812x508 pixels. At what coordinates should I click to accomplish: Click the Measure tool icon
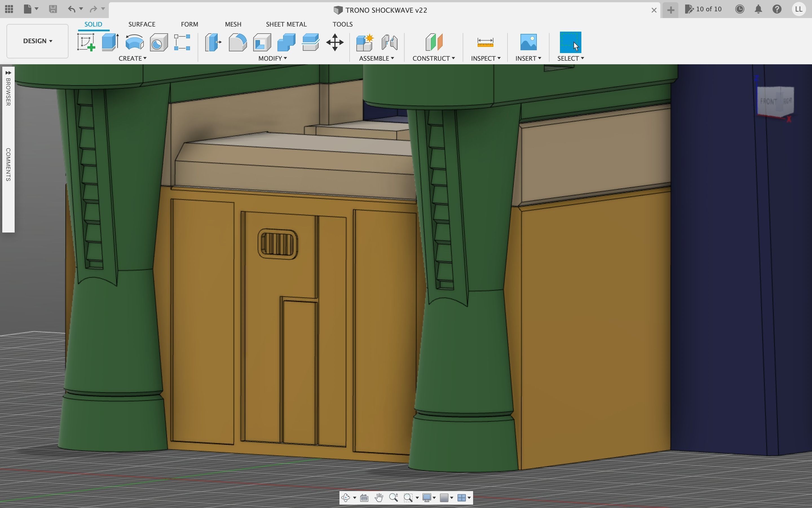pyautogui.click(x=485, y=42)
